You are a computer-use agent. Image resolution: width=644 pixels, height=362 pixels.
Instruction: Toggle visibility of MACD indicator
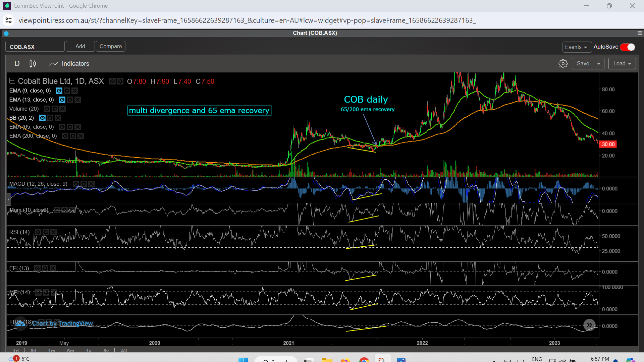(x=76, y=184)
